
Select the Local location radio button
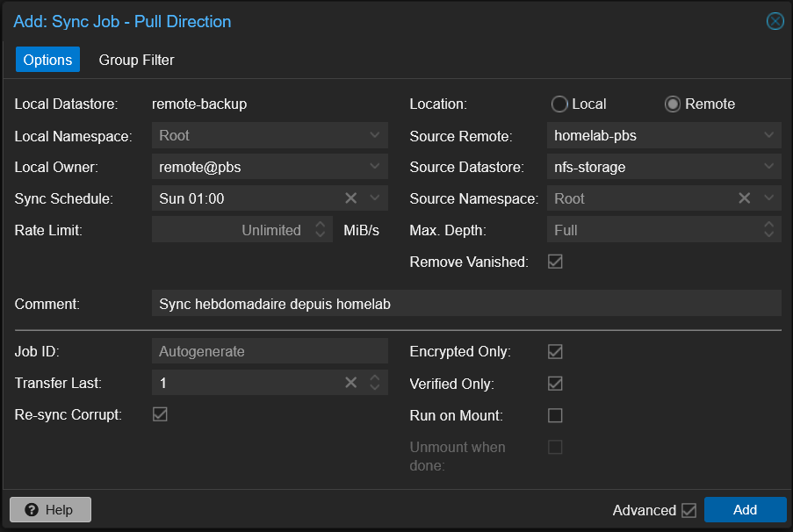(559, 104)
